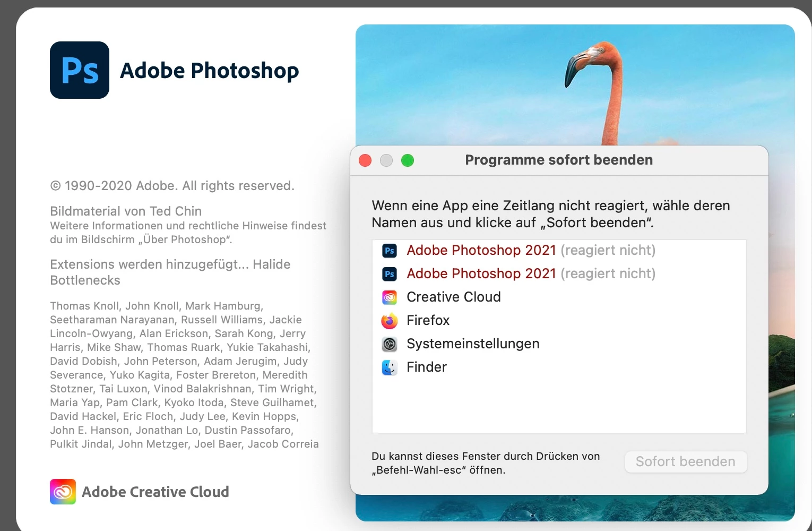812x531 pixels.
Task: Click the Adobe Creative Cloud logo in the splash footer
Action: 63,492
